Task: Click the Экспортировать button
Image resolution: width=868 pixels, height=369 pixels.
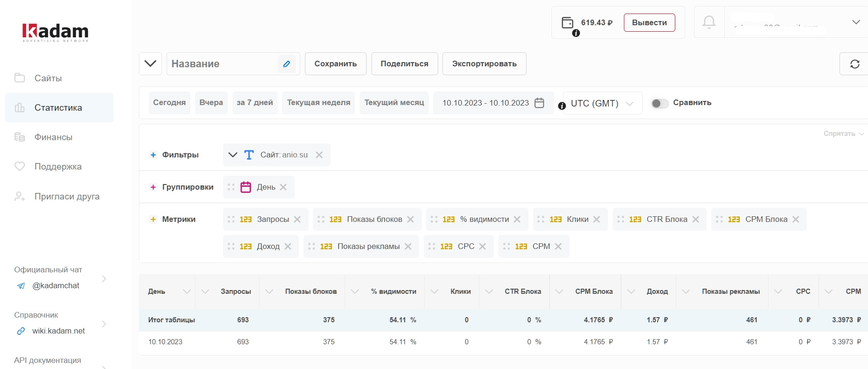Action: (x=485, y=64)
